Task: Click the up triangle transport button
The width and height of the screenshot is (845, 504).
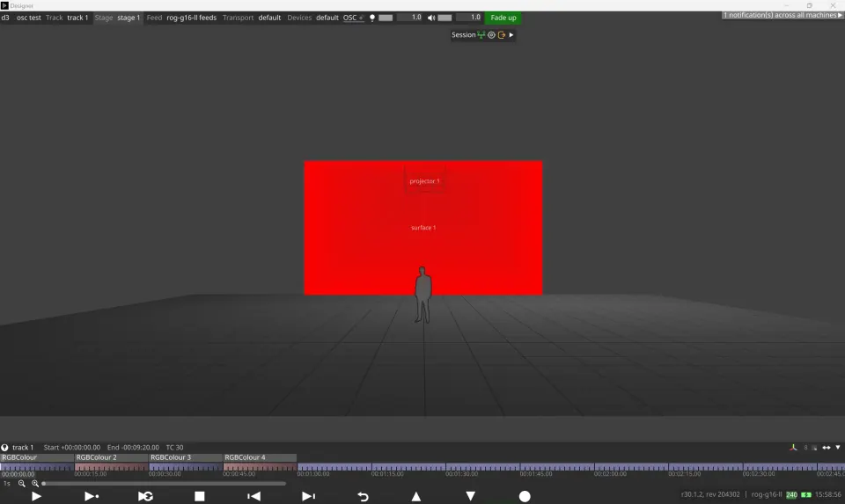Action: coord(416,496)
